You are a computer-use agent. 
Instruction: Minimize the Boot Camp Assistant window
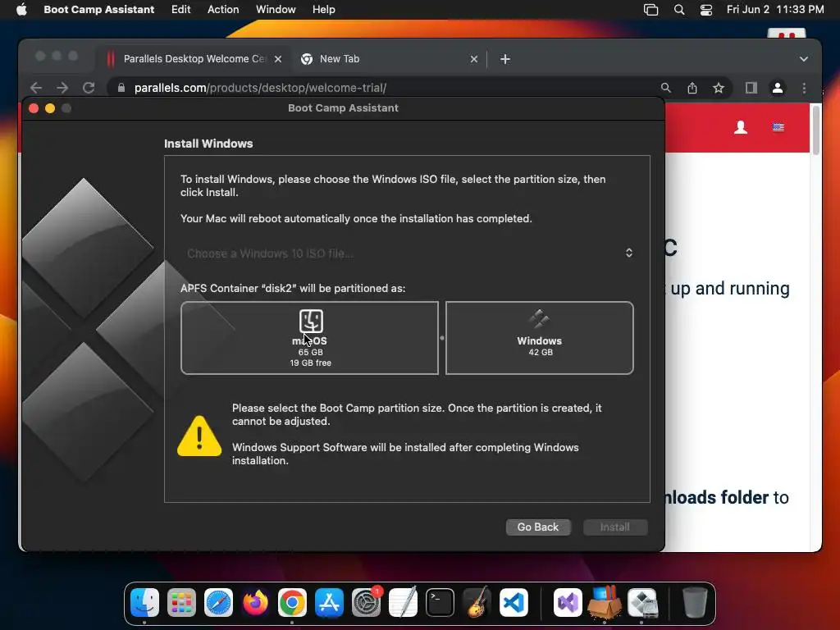[50, 108]
